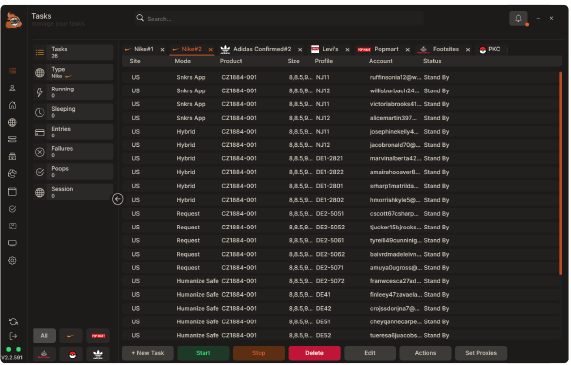
Task: Open the storefront icon in sidebar
Action: point(12,157)
